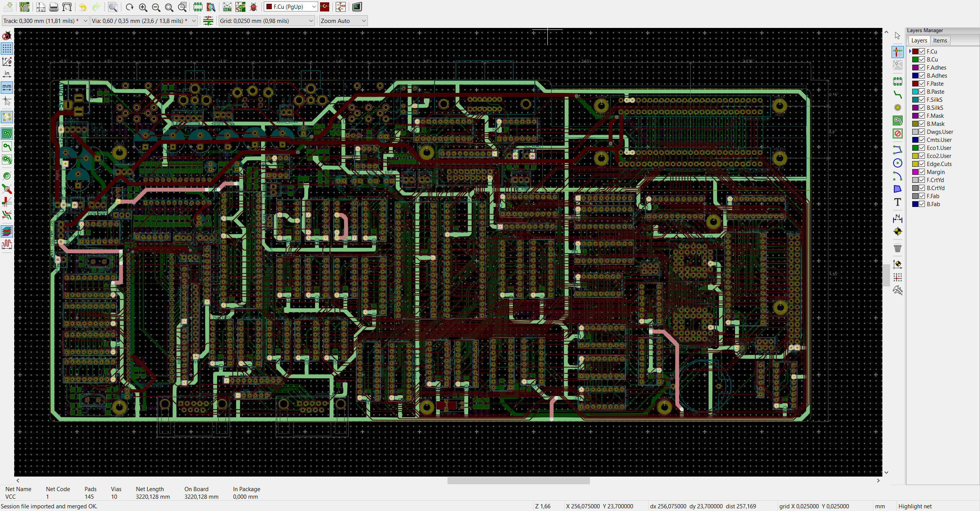Switch to the Items tab
The width and height of the screenshot is (980, 511).
coord(940,41)
